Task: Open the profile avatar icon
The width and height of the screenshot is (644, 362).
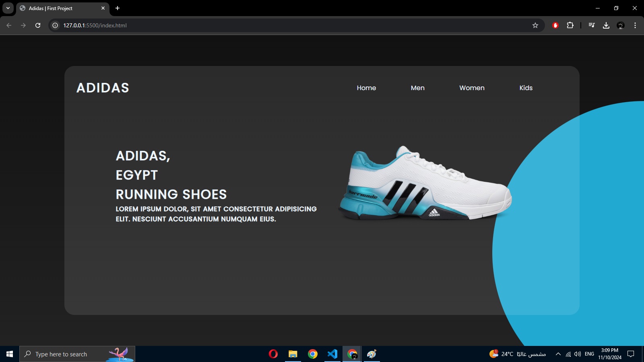Action: [x=621, y=25]
